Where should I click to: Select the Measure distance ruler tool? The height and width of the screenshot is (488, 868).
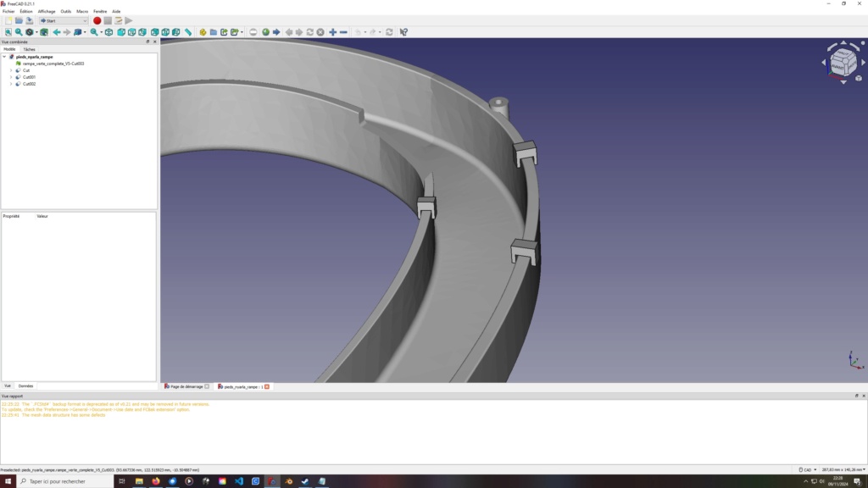click(188, 32)
